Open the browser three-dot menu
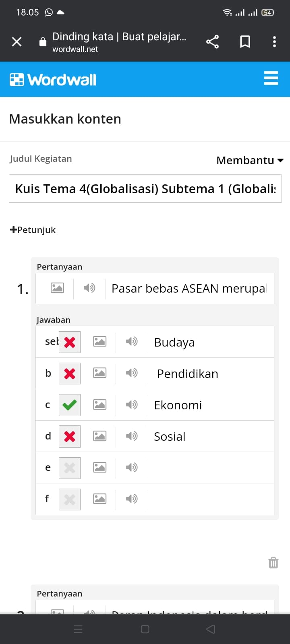Viewport: 290px width, 644px height. [x=274, y=41]
